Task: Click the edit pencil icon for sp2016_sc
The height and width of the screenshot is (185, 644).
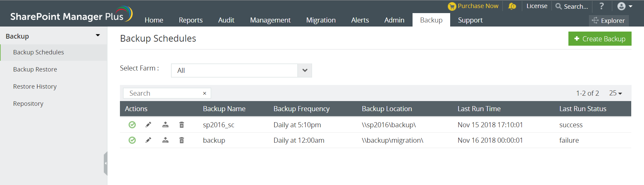Action: 148,125
